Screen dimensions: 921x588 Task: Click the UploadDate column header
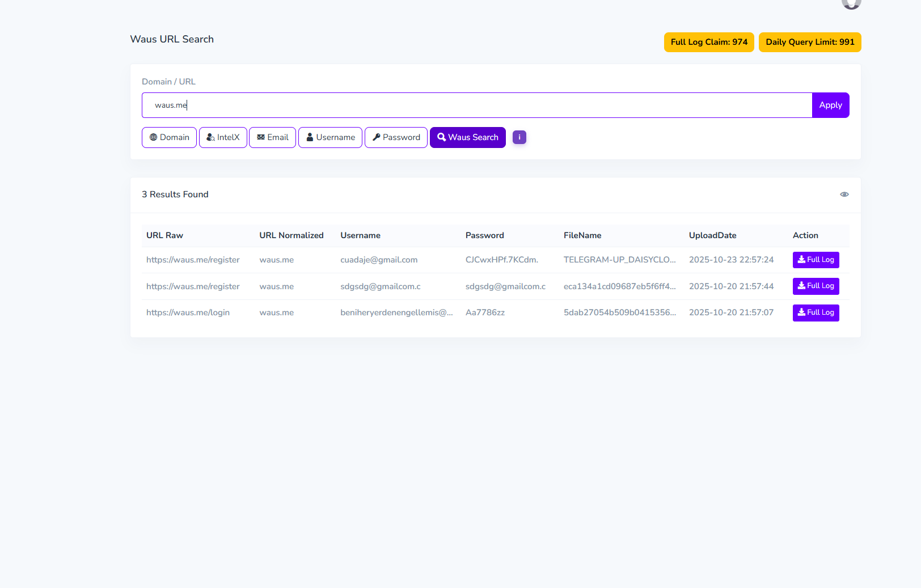pos(713,235)
